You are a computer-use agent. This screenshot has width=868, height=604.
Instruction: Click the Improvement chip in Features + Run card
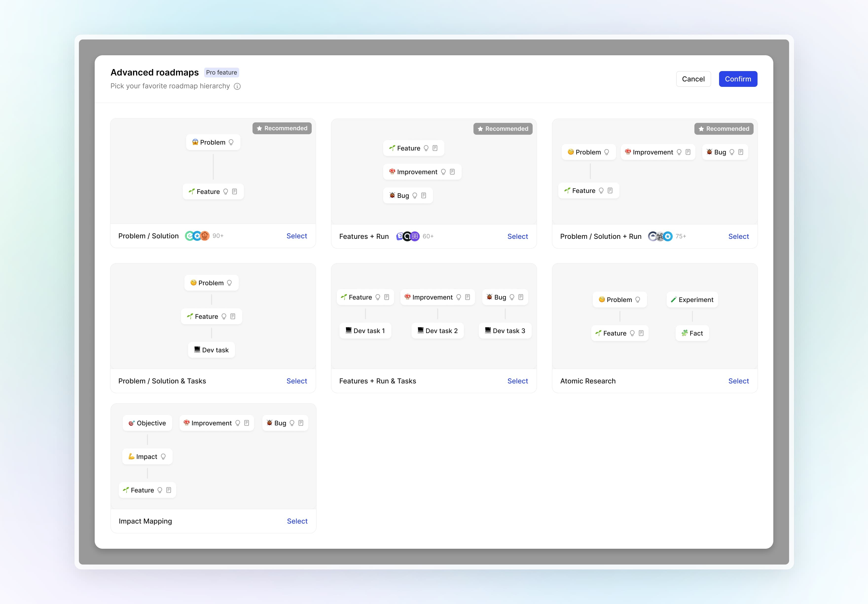coord(422,172)
